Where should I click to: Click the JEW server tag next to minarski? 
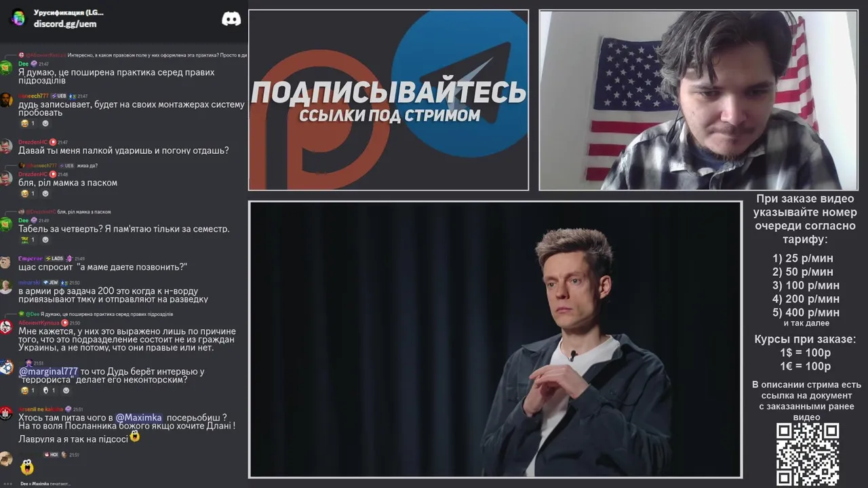(x=51, y=283)
